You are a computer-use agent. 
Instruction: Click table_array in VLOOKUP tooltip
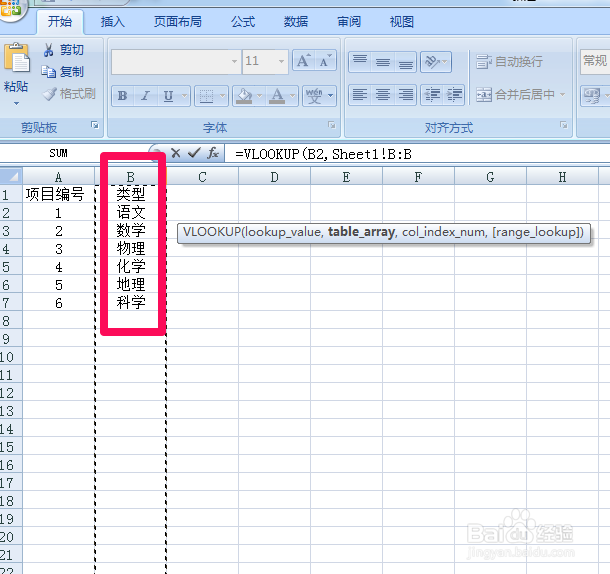pos(361,232)
